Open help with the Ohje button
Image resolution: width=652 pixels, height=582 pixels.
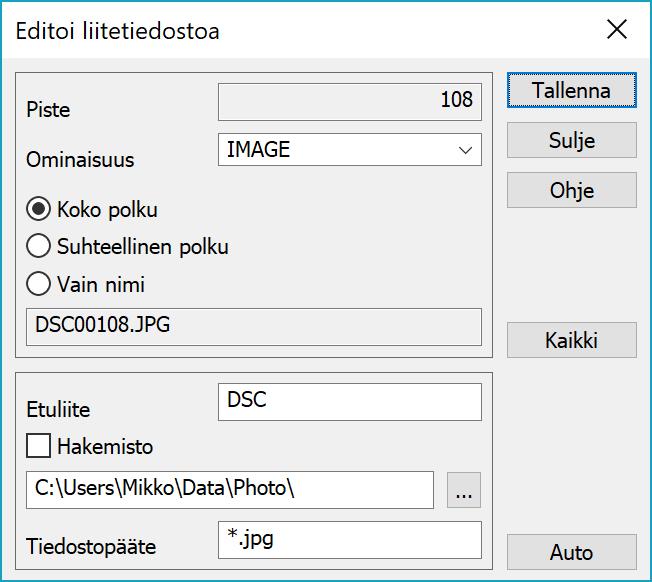point(571,190)
